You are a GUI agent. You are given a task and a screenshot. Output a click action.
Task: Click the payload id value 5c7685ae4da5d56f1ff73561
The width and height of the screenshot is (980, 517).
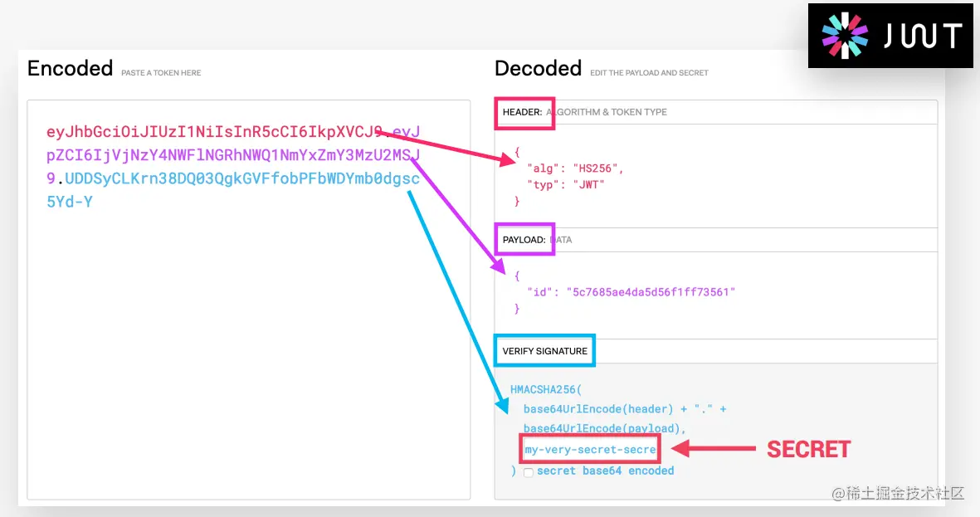point(651,292)
